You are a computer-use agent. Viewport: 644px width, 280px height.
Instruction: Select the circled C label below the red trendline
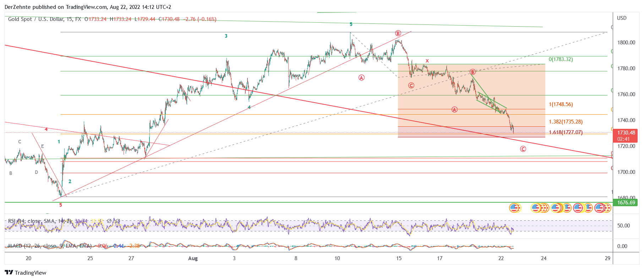[523, 149]
